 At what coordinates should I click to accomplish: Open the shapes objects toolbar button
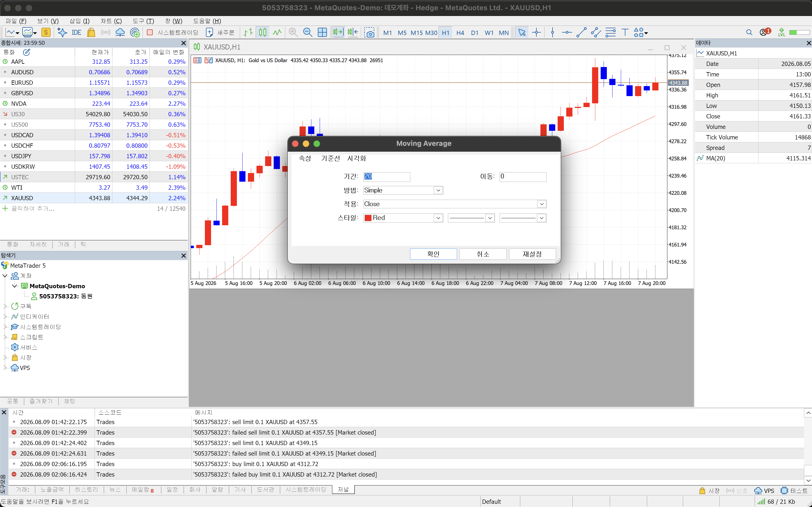coord(640,33)
